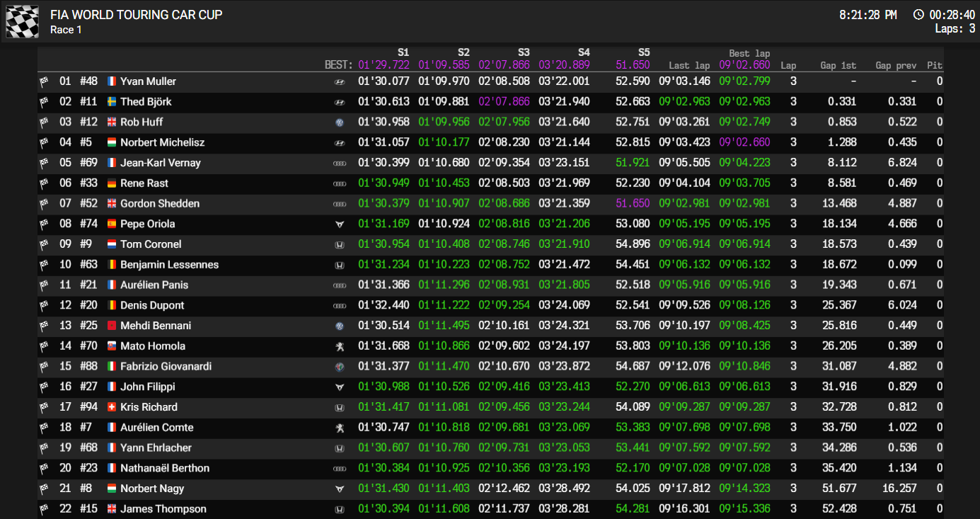Click the Honda logo in Tom Coronel's row
Image resolution: width=980 pixels, height=519 pixels.
click(x=339, y=245)
